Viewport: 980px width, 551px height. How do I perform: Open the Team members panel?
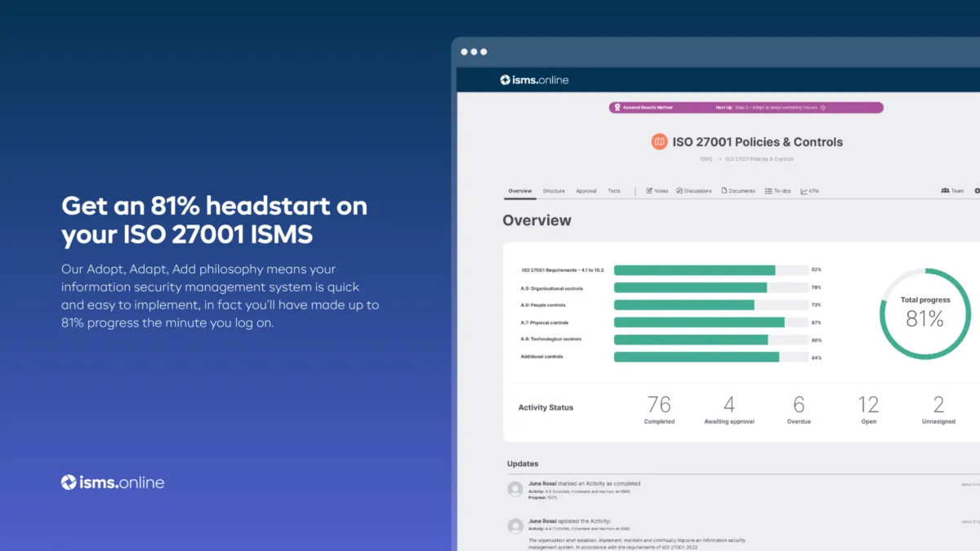[x=952, y=191]
